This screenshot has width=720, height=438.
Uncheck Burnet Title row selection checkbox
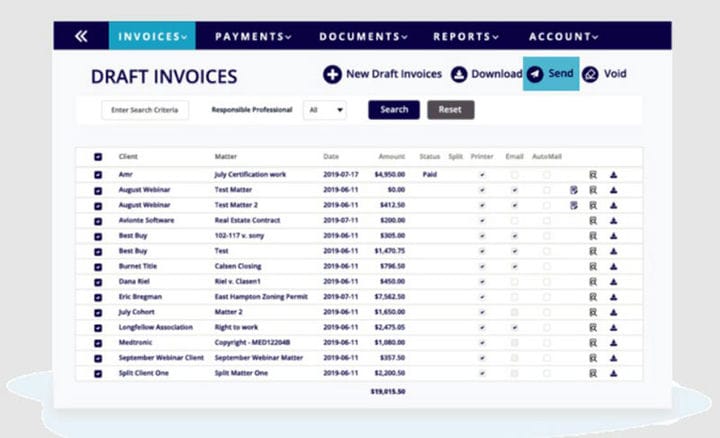click(98, 267)
